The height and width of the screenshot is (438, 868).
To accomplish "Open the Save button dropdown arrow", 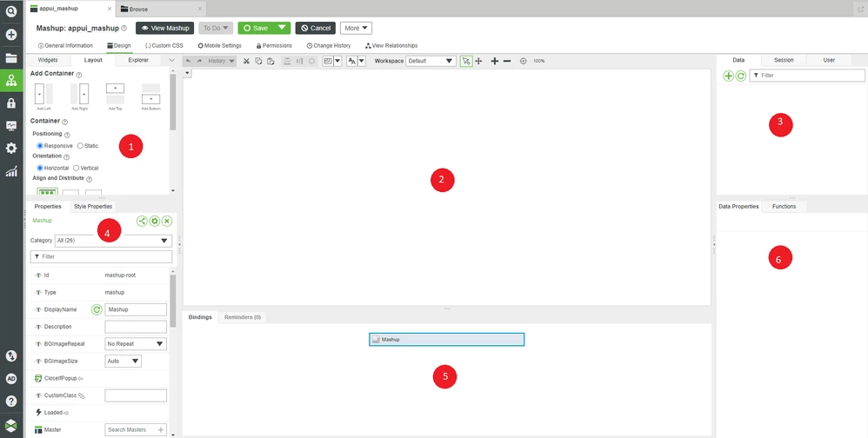I will pos(283,28).
